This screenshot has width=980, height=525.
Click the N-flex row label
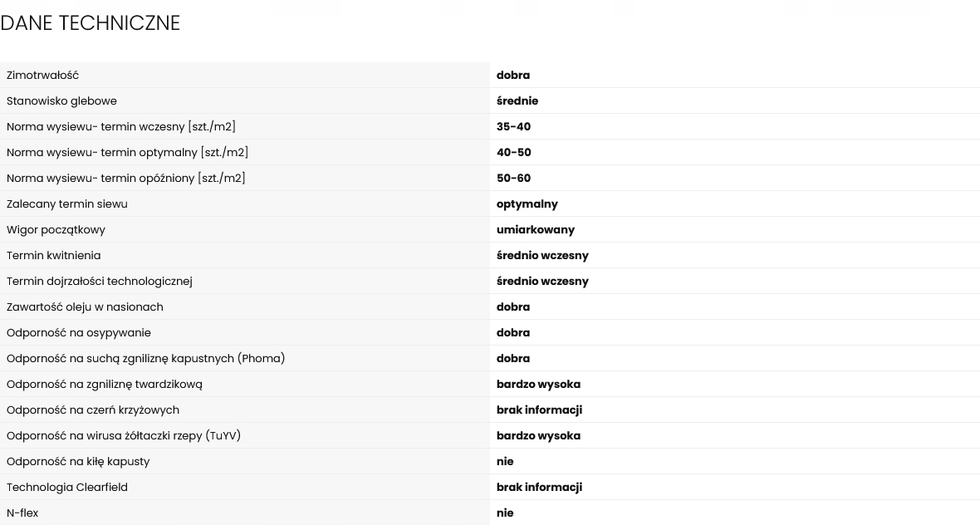(22, 513)
